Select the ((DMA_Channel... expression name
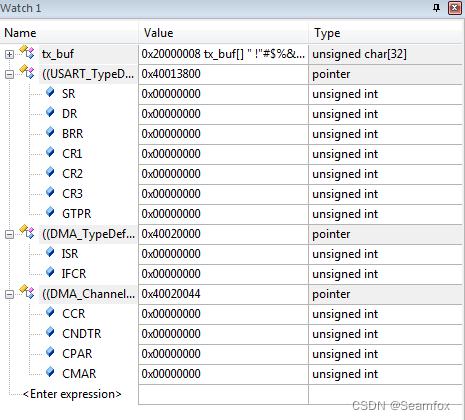This screenshot has height=420, width=465. [88, 294]
